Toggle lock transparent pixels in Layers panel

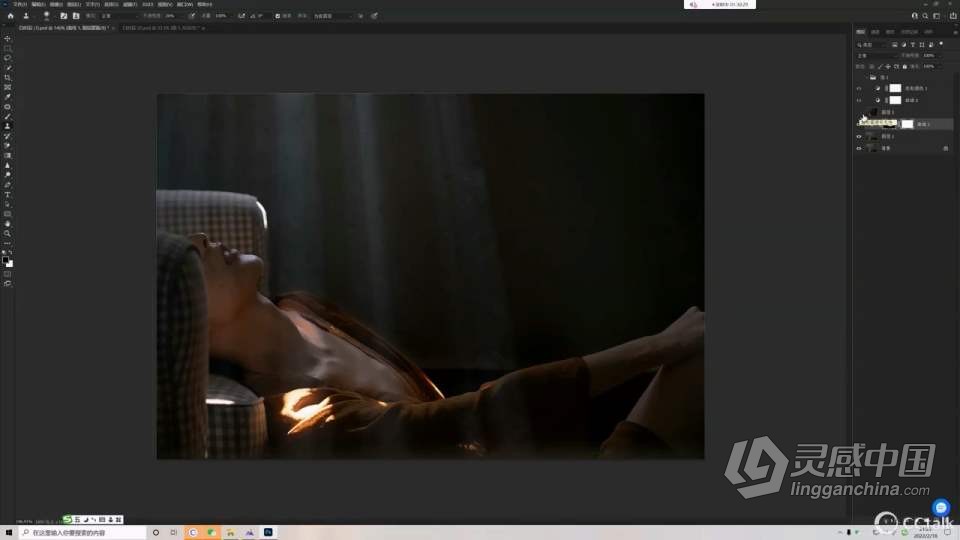tap(872, 66)
